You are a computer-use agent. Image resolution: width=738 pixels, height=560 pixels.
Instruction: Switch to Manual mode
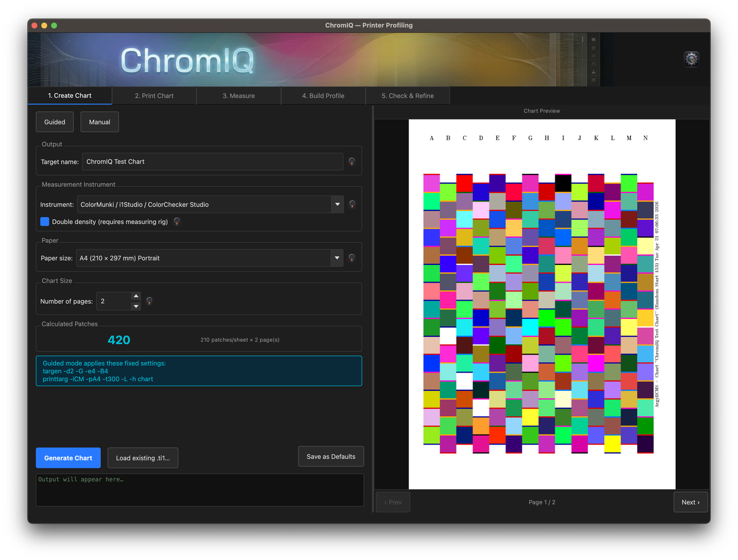(100, 122)
